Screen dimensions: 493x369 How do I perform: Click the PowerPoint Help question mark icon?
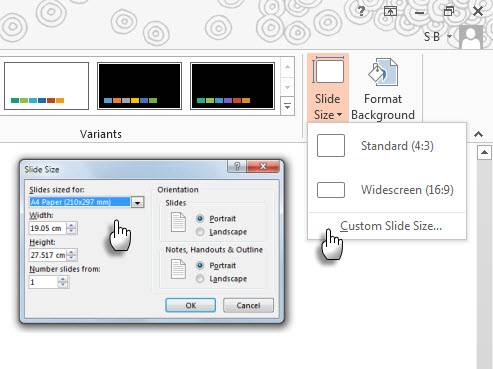pyautogui.click(x=361, y=11)
